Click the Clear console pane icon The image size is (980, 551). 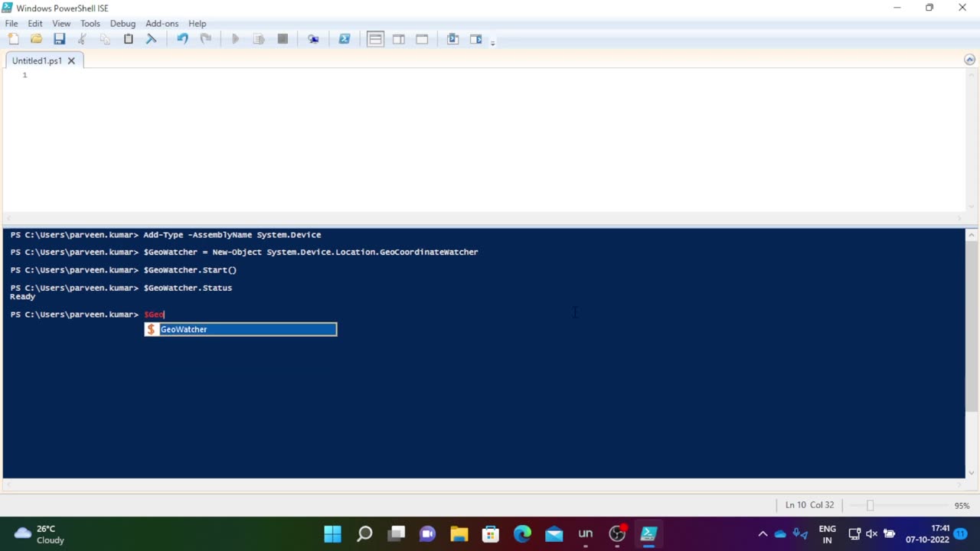pyautogui.click(x=151, y=39)
